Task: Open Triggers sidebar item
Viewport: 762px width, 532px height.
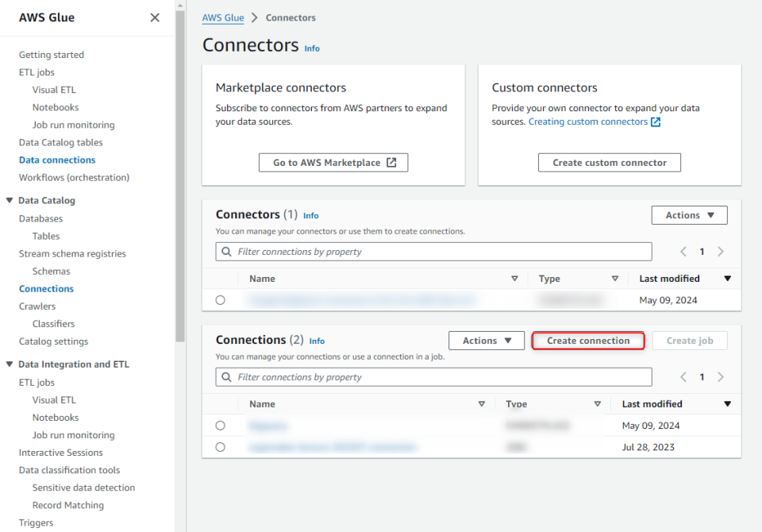Action: coord(36,522)
